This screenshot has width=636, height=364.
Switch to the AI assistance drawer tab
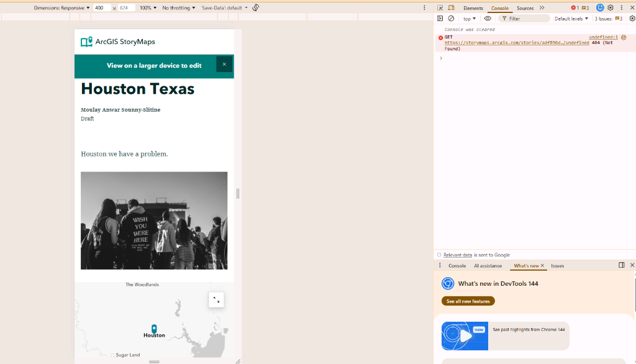488,265
